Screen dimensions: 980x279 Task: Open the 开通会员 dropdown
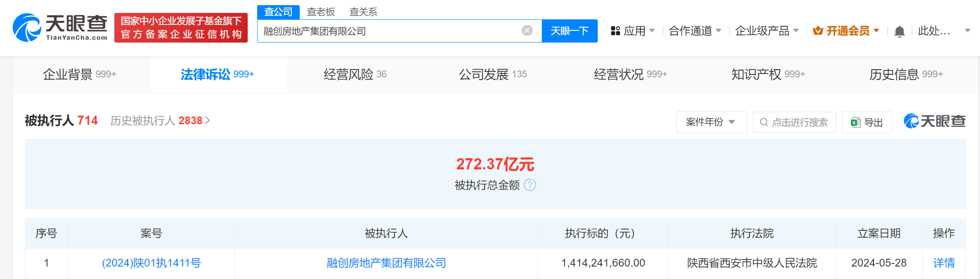point(876,31)
